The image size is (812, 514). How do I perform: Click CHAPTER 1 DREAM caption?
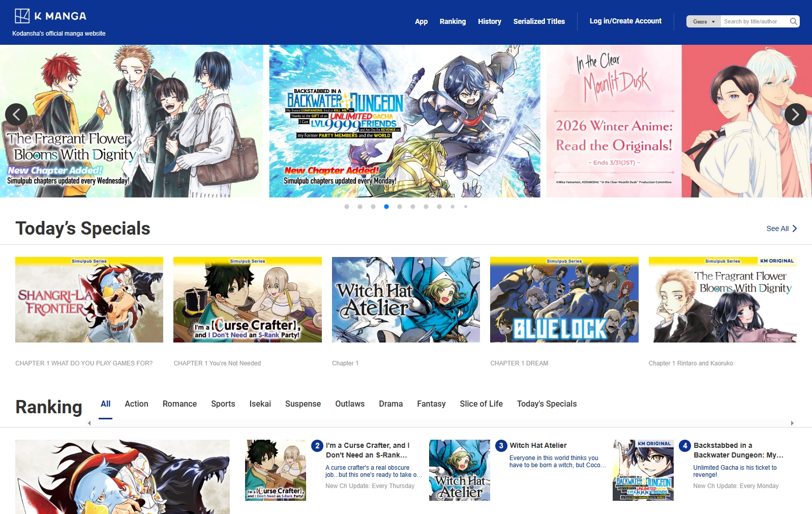coord(519,363)
